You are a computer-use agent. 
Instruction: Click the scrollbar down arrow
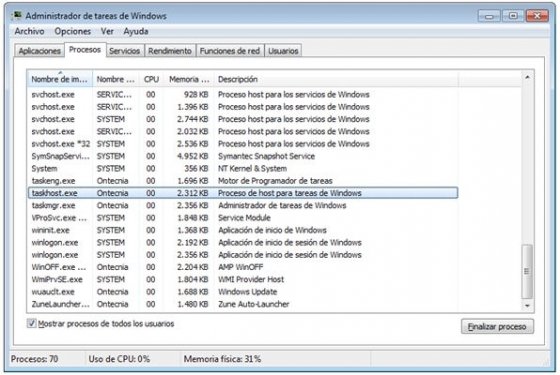coord(527,306)
